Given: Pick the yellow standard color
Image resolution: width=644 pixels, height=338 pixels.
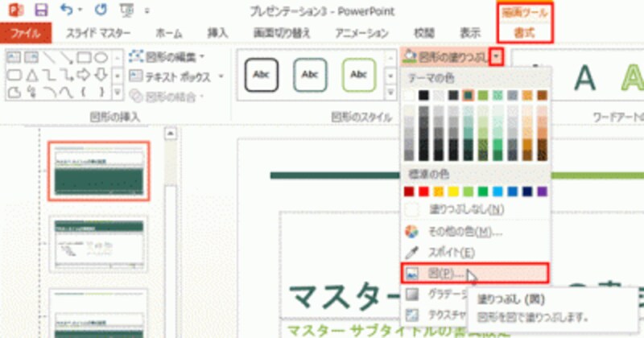Looking at the screenshot, I should pyautogui.click(x=453, y=192).
